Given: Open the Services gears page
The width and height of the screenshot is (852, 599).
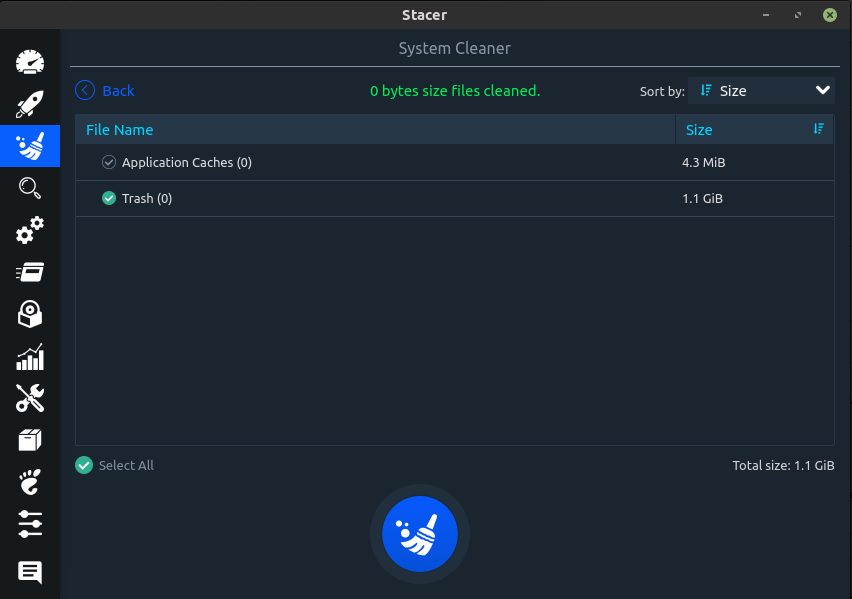Looking at the screenshot, I should pos(30,230).
